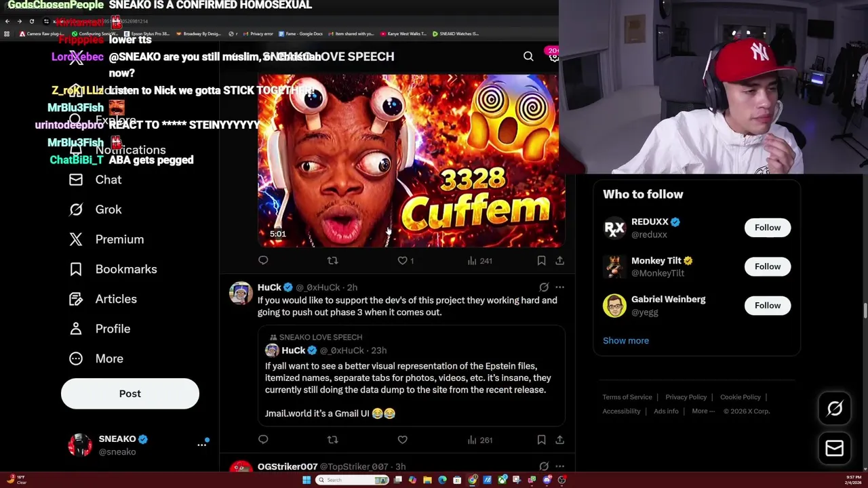
Task: Like the Cuffem video post with 1 like
Action: tap(406, 260)
